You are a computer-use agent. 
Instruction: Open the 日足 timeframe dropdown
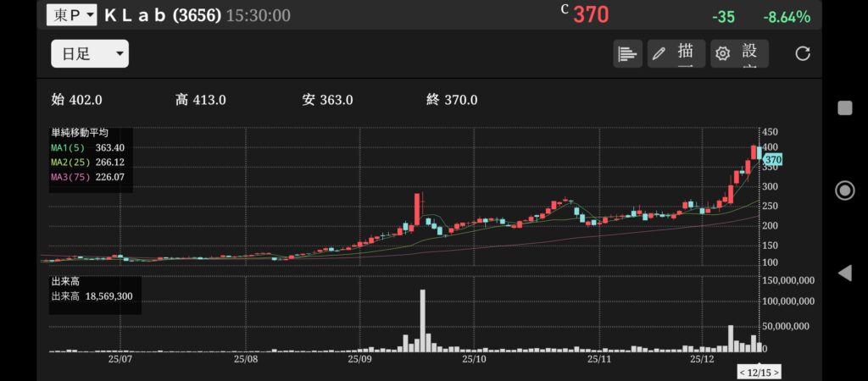click(x=90, y=53)
